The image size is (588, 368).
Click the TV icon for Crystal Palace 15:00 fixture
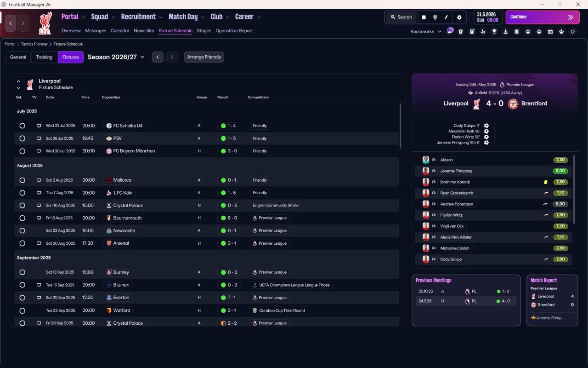[x=39, y=206]
